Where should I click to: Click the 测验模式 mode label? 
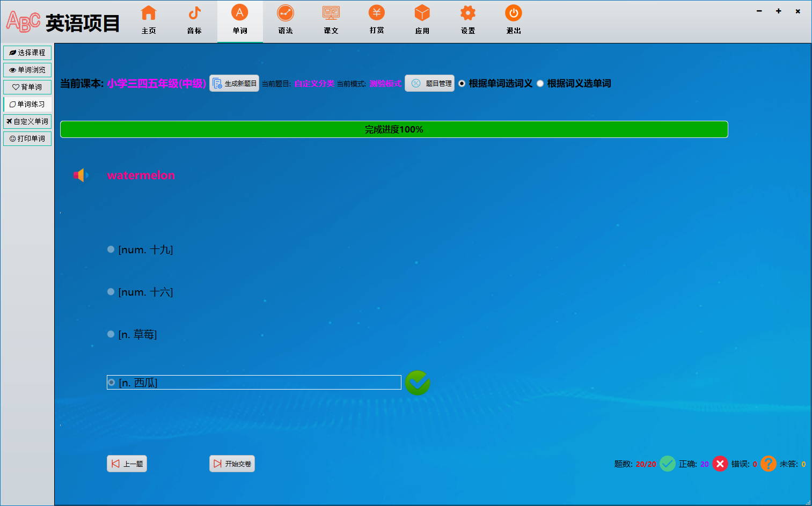(385, 84)
